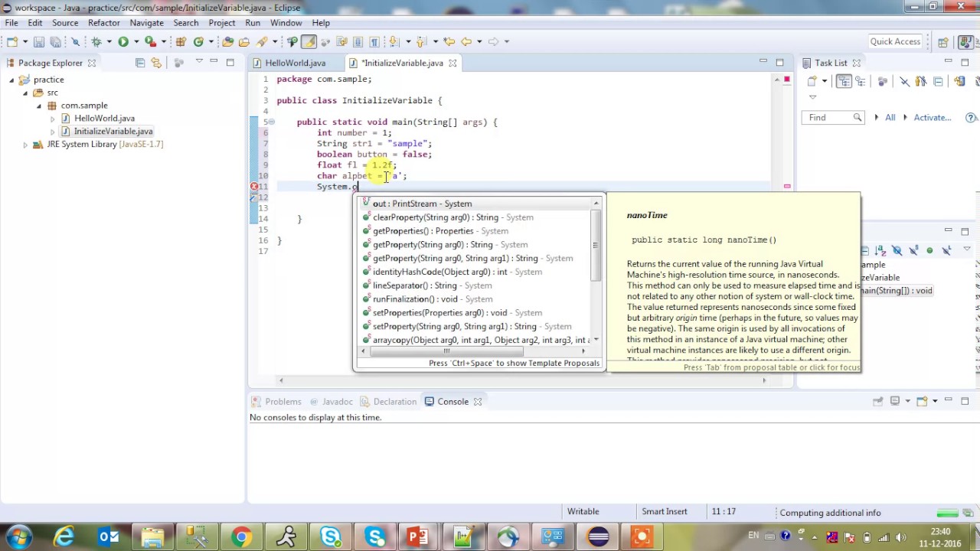Screen dimensions: 980x551
Task: Click Open Perspective icon
Action: pyautogui.click(x=943, y=42)
